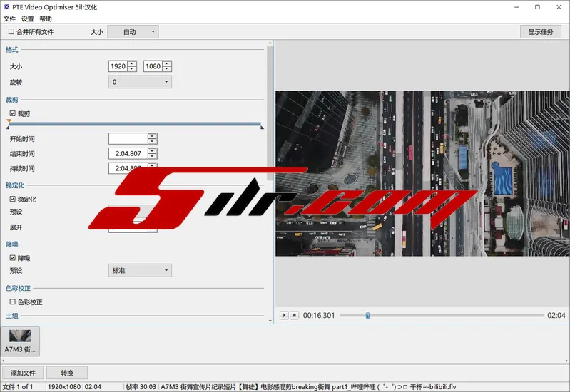This screenshot has width=570, height=392.
Task: Open the 旋转 dropdown showing 0
Action: click(x=140, y=82)
